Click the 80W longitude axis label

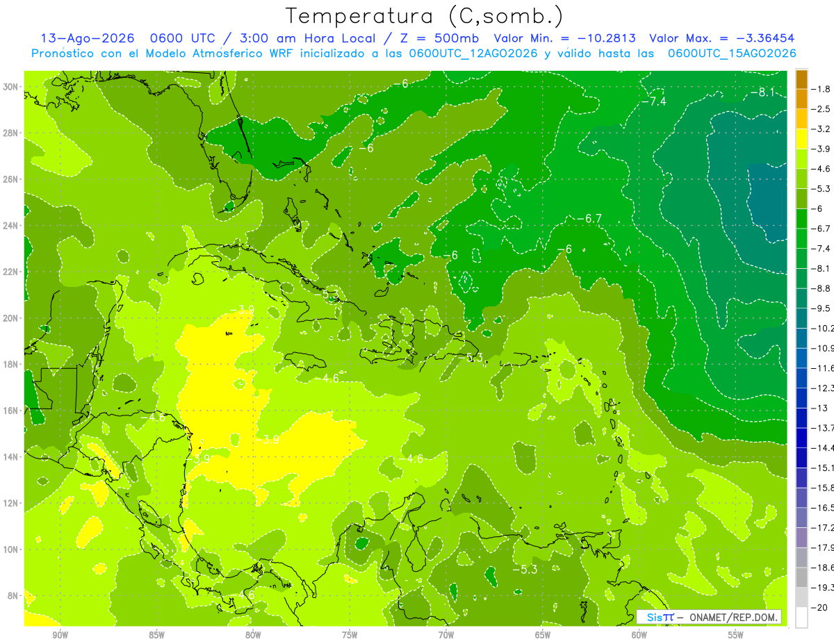coord(253,636)
